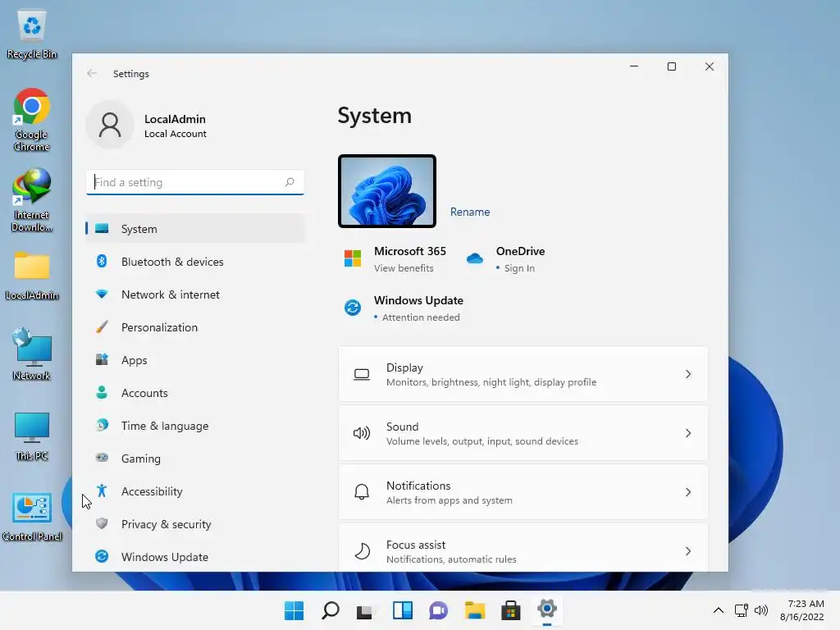Open Chat from the taskbar
Screen dimensions: 840x630
pos(438,610)
